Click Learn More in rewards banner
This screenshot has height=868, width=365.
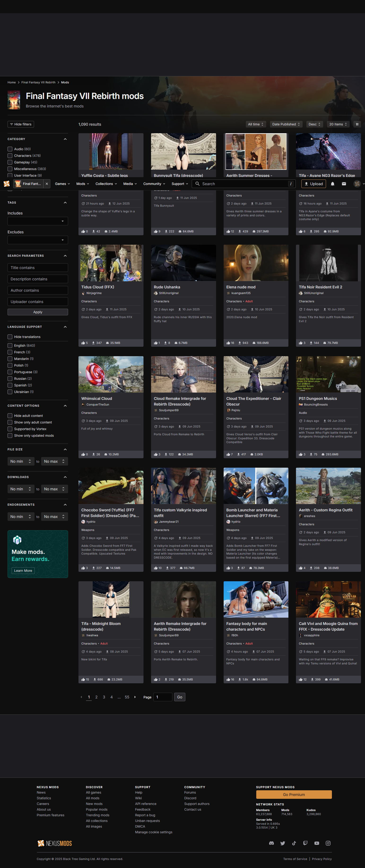click(x=23, y=570)
